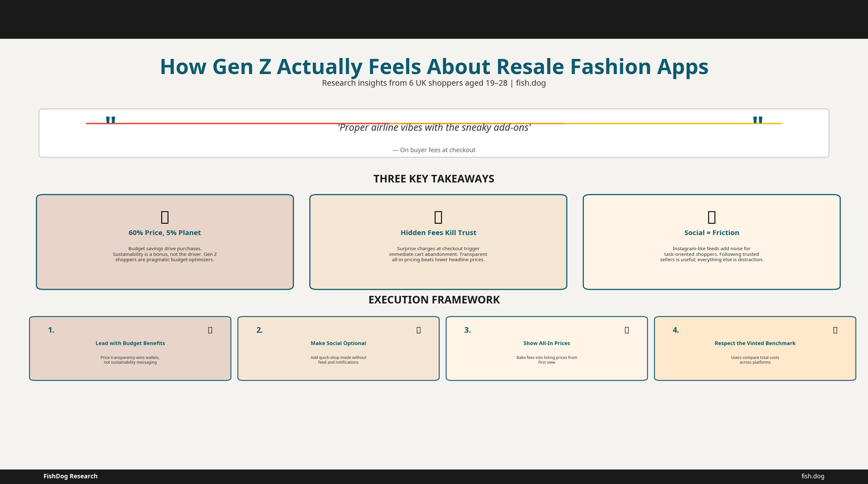
Task: Click the 'THREE KEY TAKEAWAYS' heading
Action: 434,179
